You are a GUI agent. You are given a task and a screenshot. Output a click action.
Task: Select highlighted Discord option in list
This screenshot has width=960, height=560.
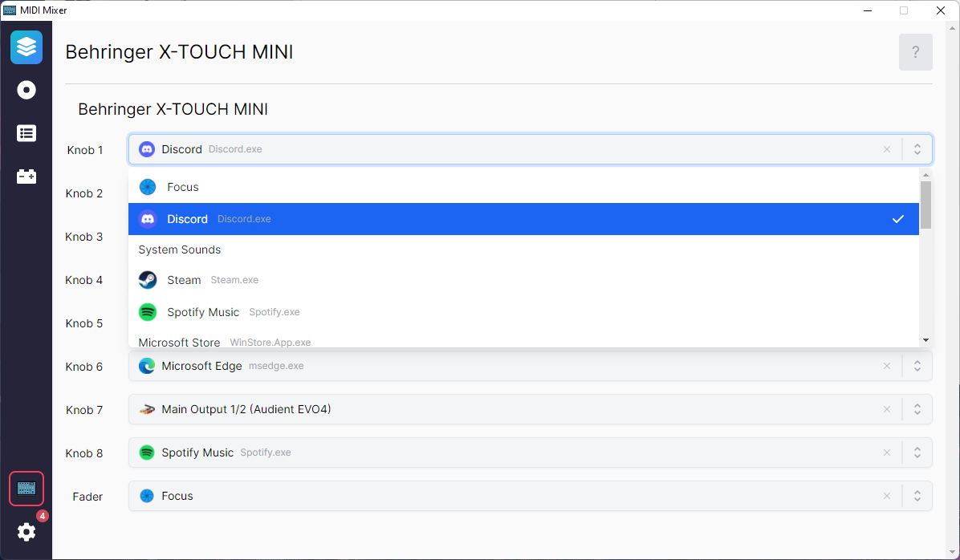tap(523, 219)
